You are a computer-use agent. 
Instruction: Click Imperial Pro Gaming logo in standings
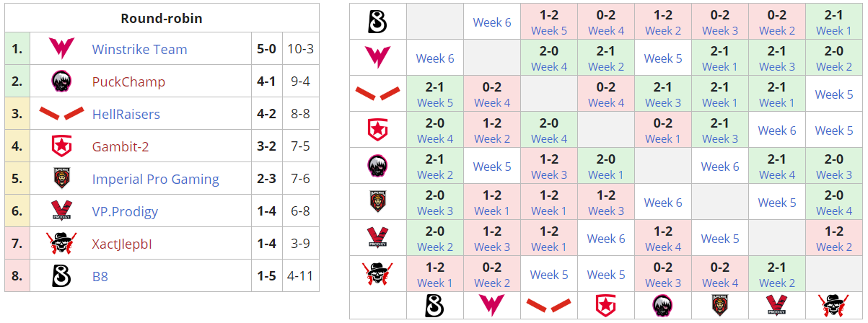click(61, 179)
